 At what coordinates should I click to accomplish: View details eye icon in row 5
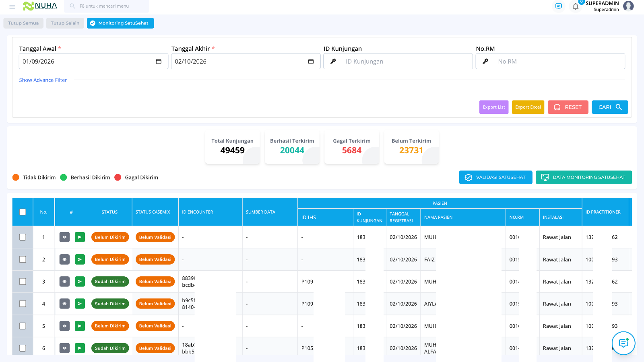(64, 326)
